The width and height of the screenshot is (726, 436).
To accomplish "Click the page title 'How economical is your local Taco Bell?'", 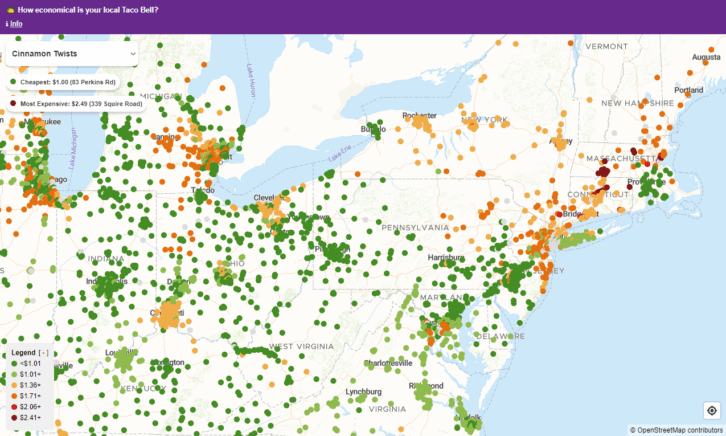I will click(x=88, y=10).
